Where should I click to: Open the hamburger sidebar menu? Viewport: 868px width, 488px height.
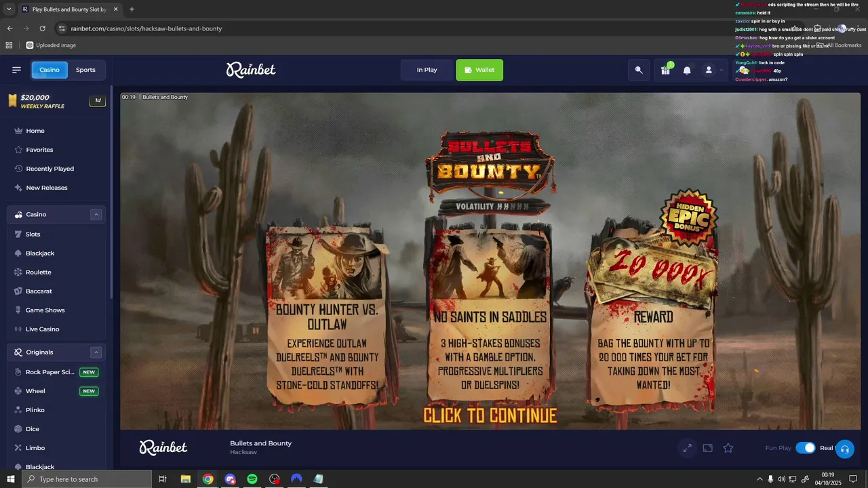[x=16, y=70]
